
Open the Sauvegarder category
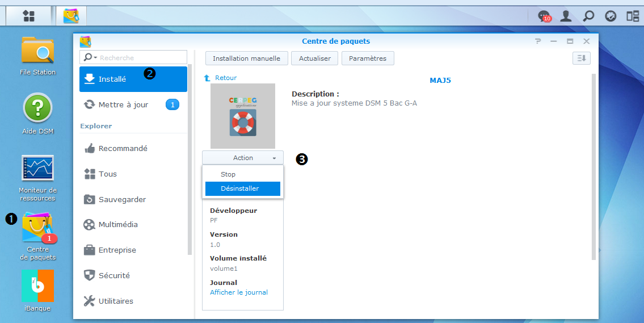point(133,199)
